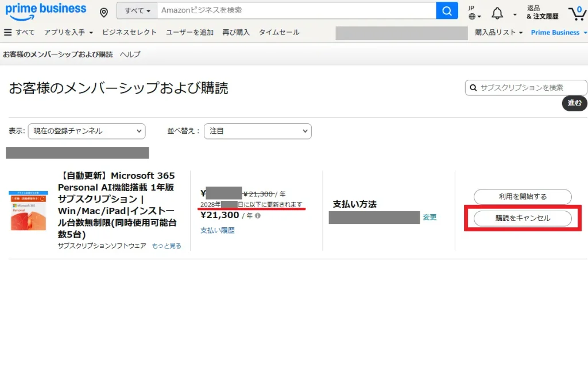Open 再び購入 nav item

(236, 32)
